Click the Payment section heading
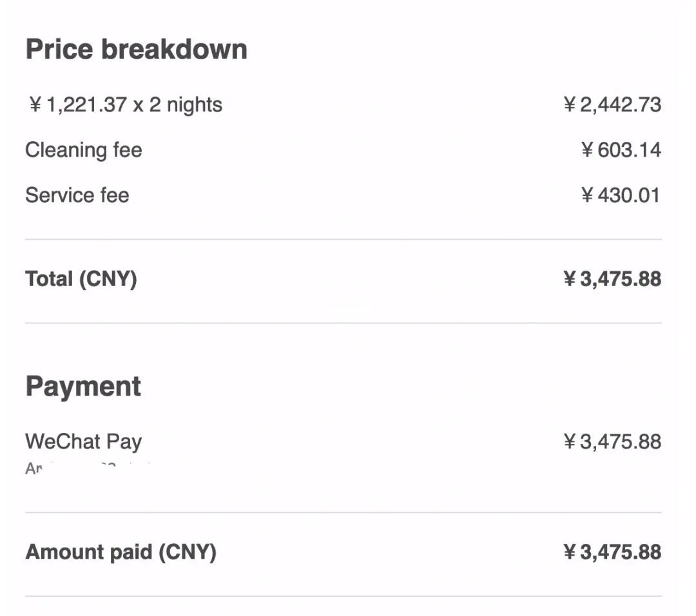 coord(83,387)
